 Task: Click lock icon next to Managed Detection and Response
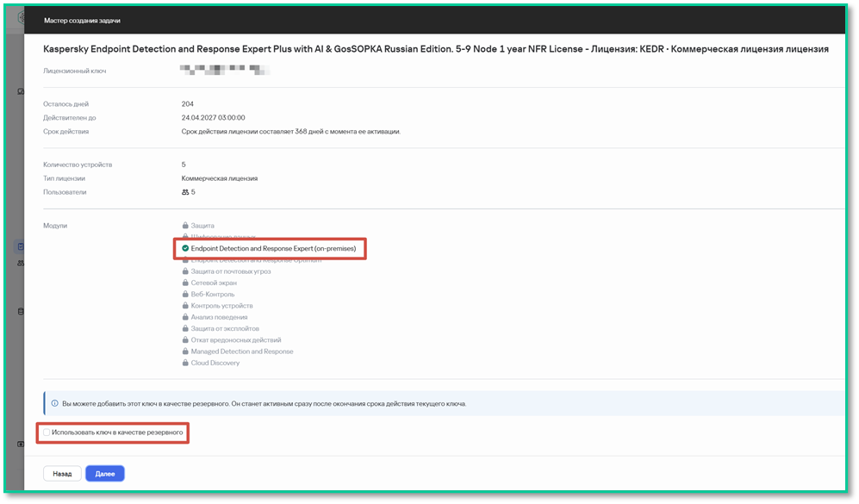pyautogui.click(x=185, y=352)
